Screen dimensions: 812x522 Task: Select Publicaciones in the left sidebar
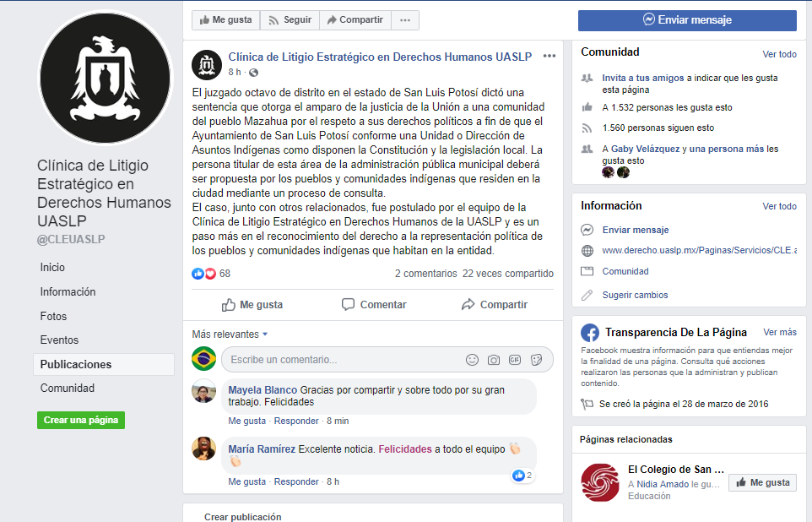(104, 364)
